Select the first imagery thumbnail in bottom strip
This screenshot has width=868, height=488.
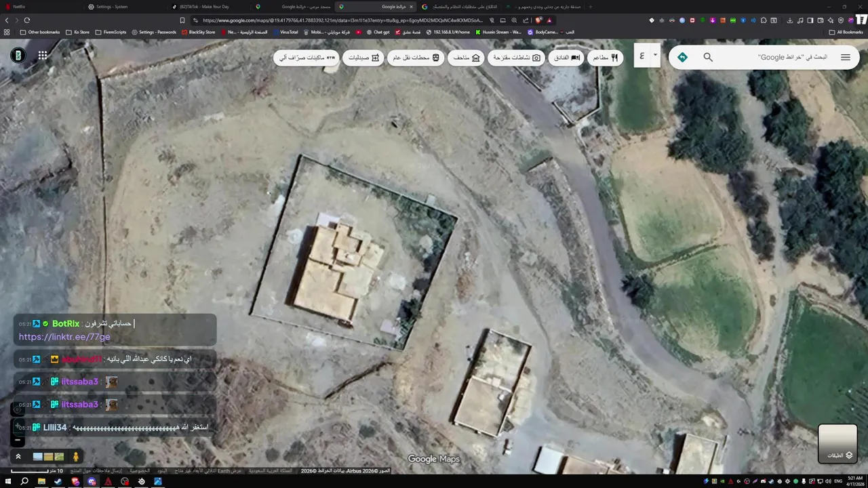click(38, 457)
